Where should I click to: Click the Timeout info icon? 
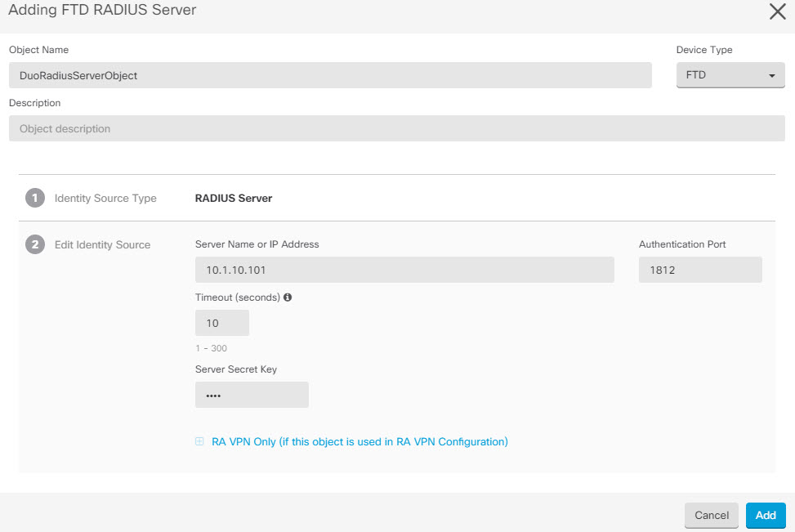click(x=288, y=297)
